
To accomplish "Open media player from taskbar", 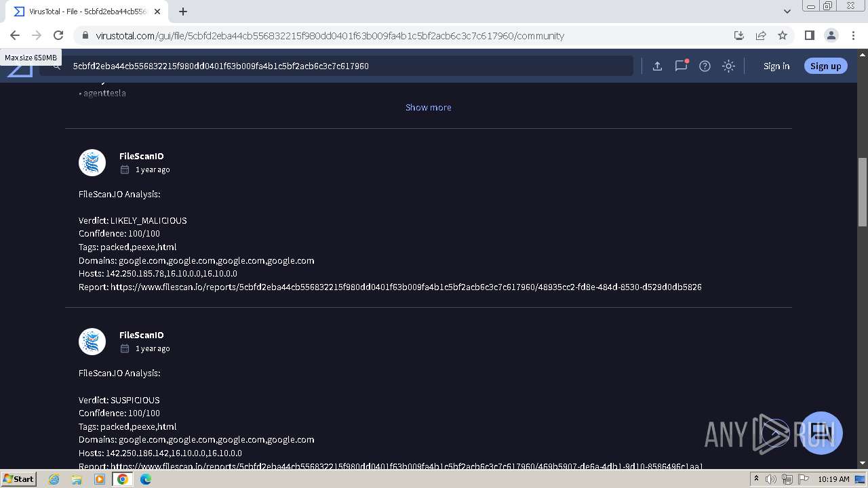I will point(100,479).
